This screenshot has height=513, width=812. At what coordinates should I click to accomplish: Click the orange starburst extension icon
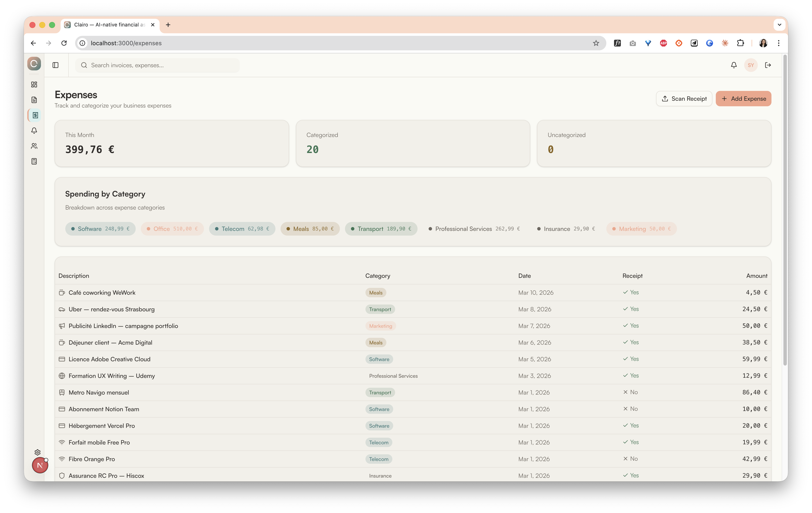(725, 43)
